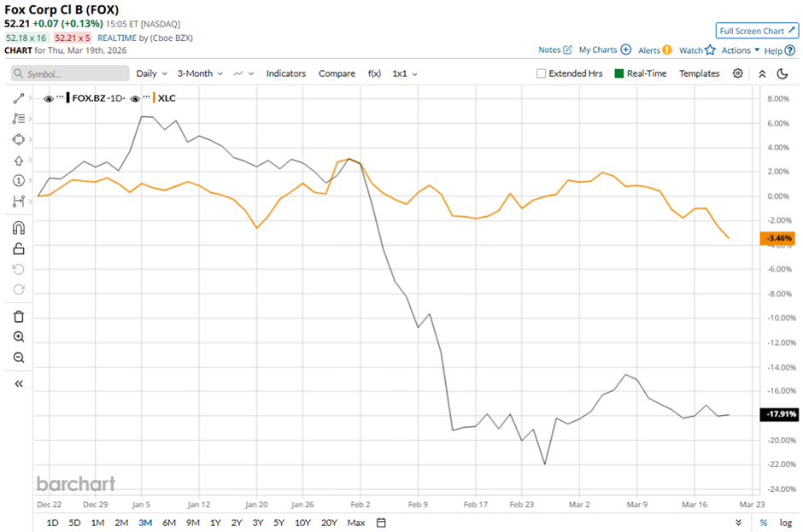Select the 1M time range
Viewport: 803px width, 532px height.
click(x=97, y=523)
